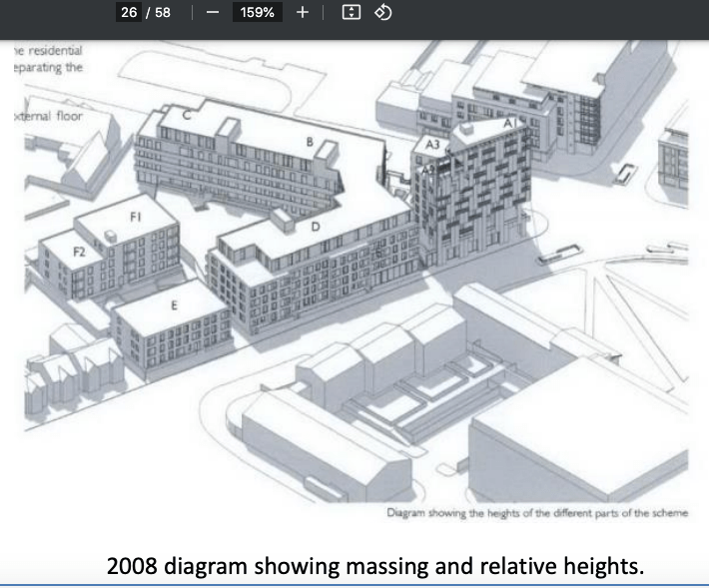
Task: Click the A3 label on the tower
Action: point(432,145)
